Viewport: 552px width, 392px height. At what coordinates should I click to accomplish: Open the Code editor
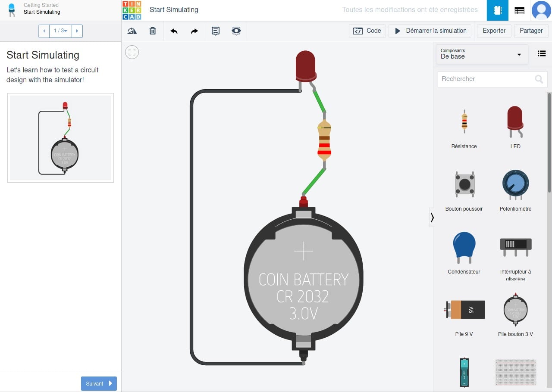tap(367, 31)
